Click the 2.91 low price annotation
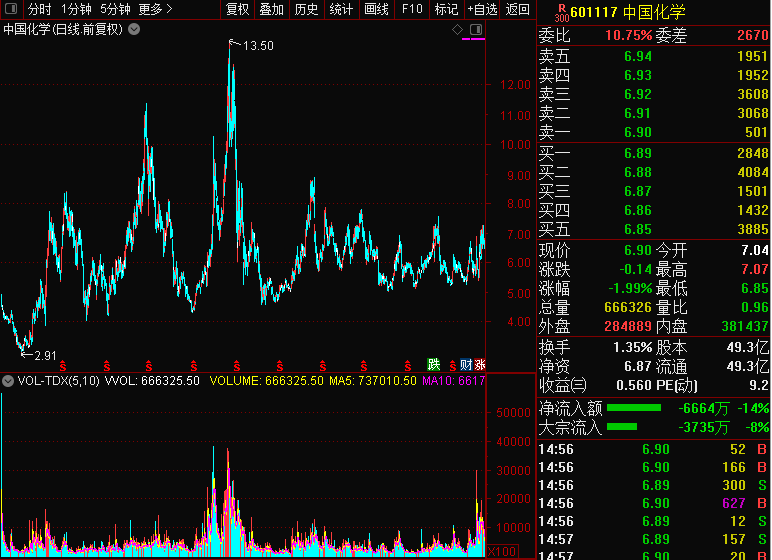772x560 pixels. coord(46,356)
